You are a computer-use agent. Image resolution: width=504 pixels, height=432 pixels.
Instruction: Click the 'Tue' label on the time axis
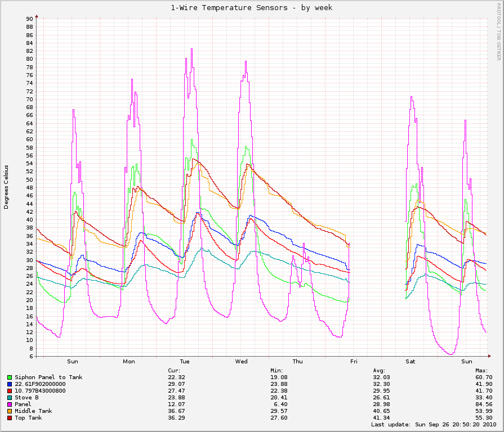pyautogui.click(x=185, y=362)
